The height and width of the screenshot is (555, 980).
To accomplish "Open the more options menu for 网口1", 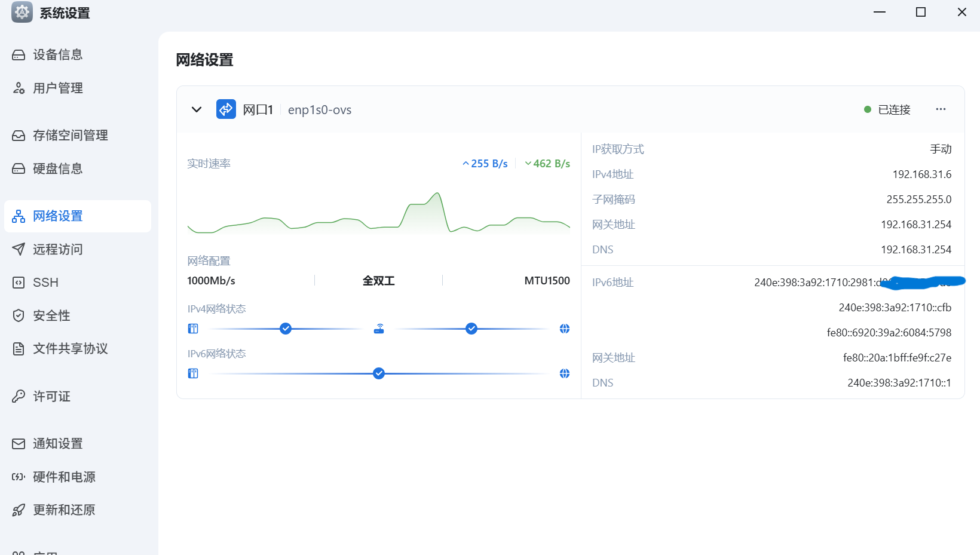I will (941, 109).
